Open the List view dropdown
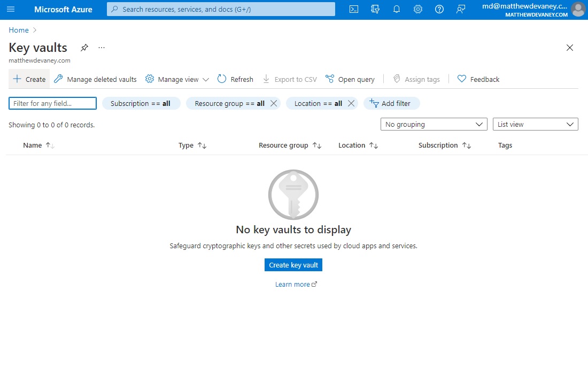Viewport: 588px width, 390px height. click(535, 124)
